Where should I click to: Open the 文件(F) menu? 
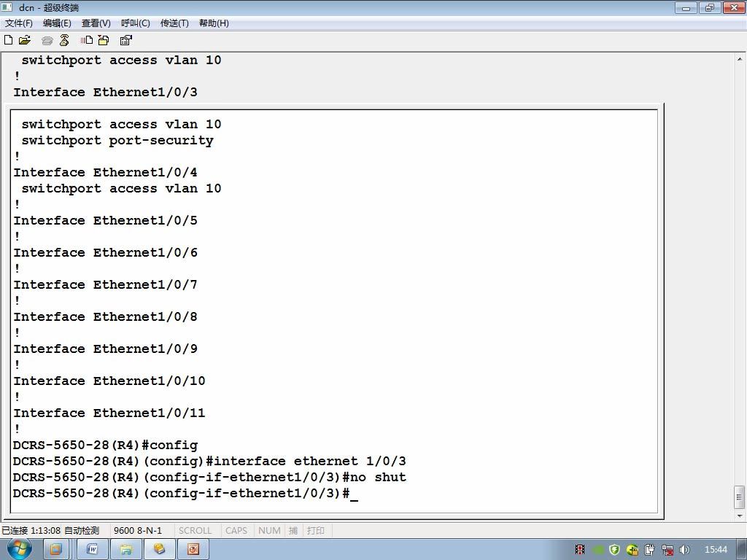click(x=19, y=23)
